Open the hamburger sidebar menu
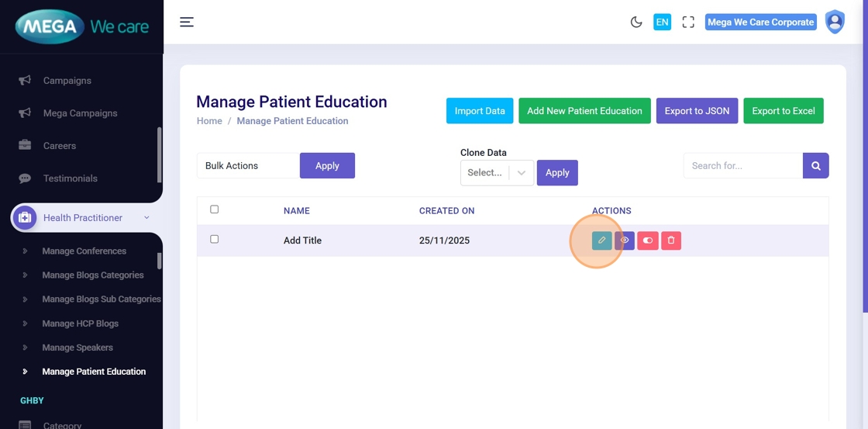This screenshot has height=429, width=868. (x=187, y=22)
